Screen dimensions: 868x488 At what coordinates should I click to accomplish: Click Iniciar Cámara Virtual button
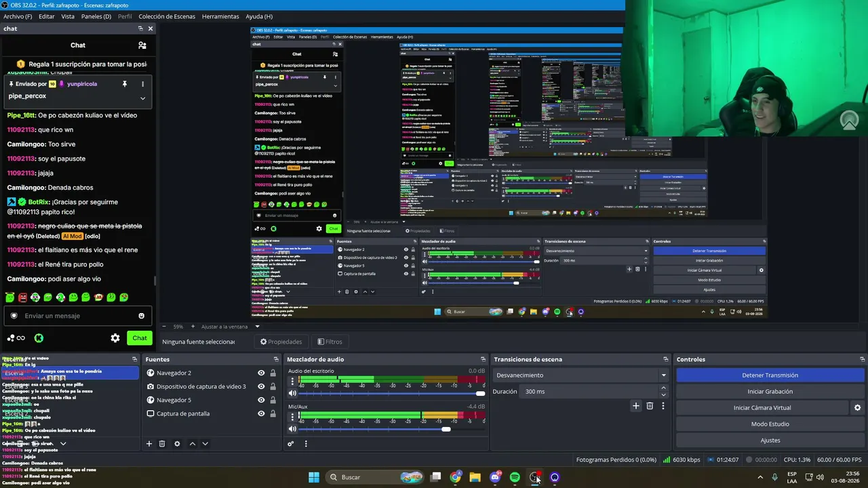762,408
